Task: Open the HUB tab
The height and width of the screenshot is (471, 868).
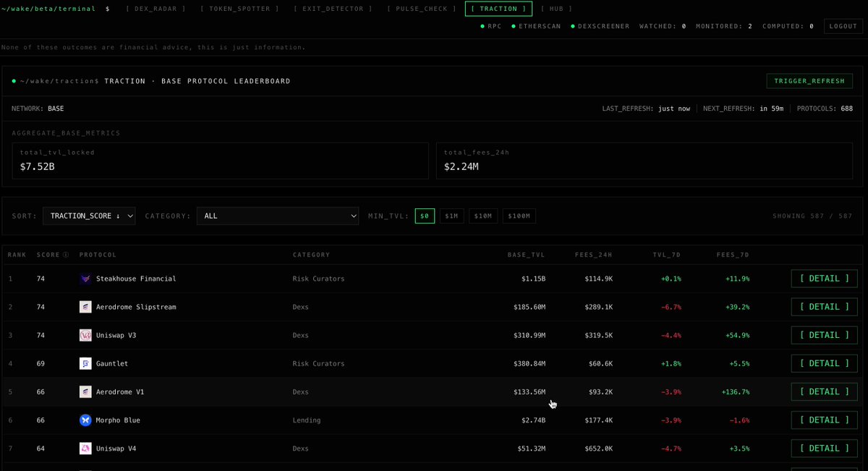Action: 556,9
